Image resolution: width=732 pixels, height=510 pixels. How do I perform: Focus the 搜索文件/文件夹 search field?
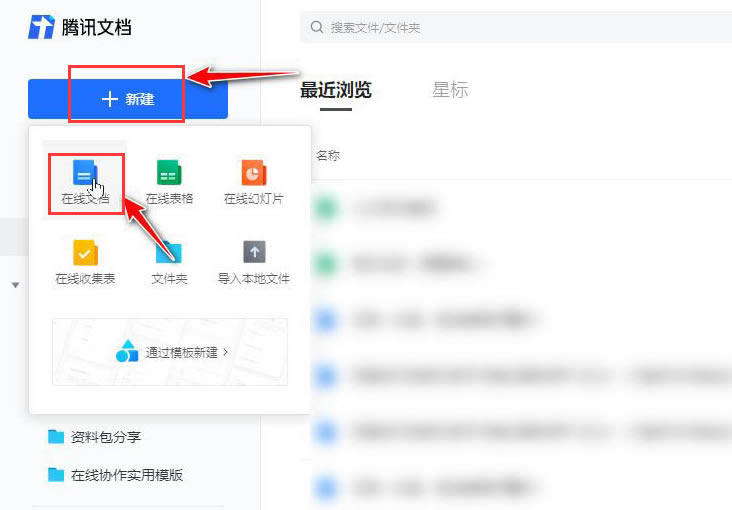pyautogui.click(x=516, y=27)
